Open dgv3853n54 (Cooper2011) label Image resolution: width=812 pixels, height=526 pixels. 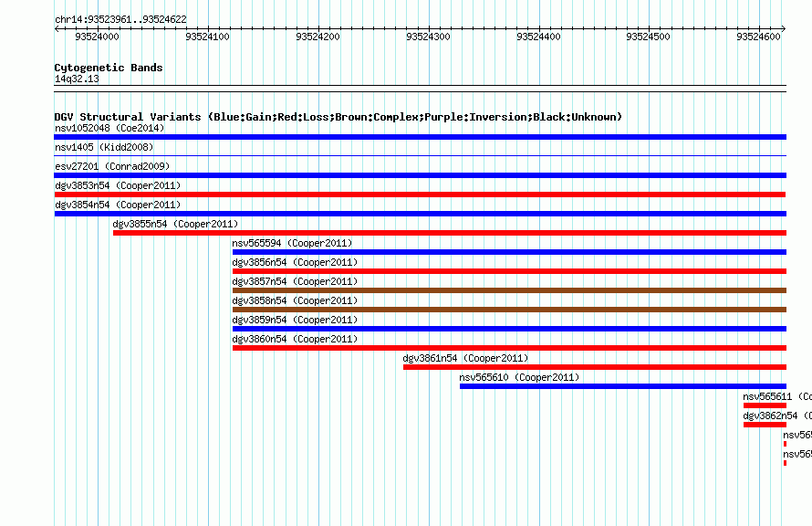tap(118, 185)
